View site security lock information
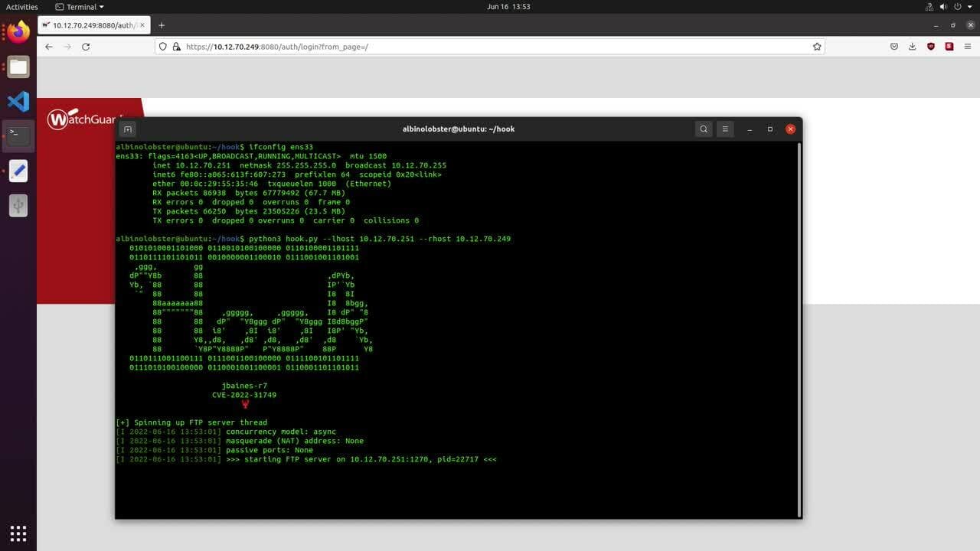The width and height of the screenshot is (980, 551). click(177, 47)
